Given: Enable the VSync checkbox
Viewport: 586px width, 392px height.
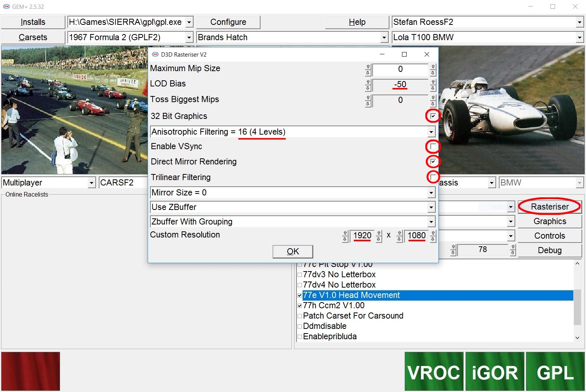Looking at the screenshot, I should pos(433,146).
